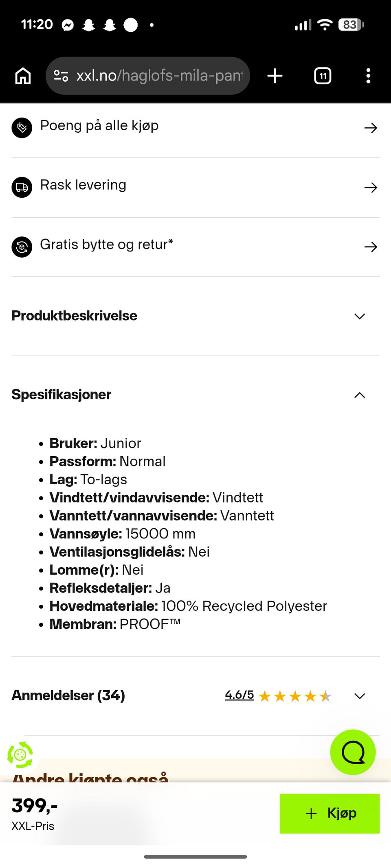
Task: Tap the xxl.no address bar URL
Action: pos(159,76)
